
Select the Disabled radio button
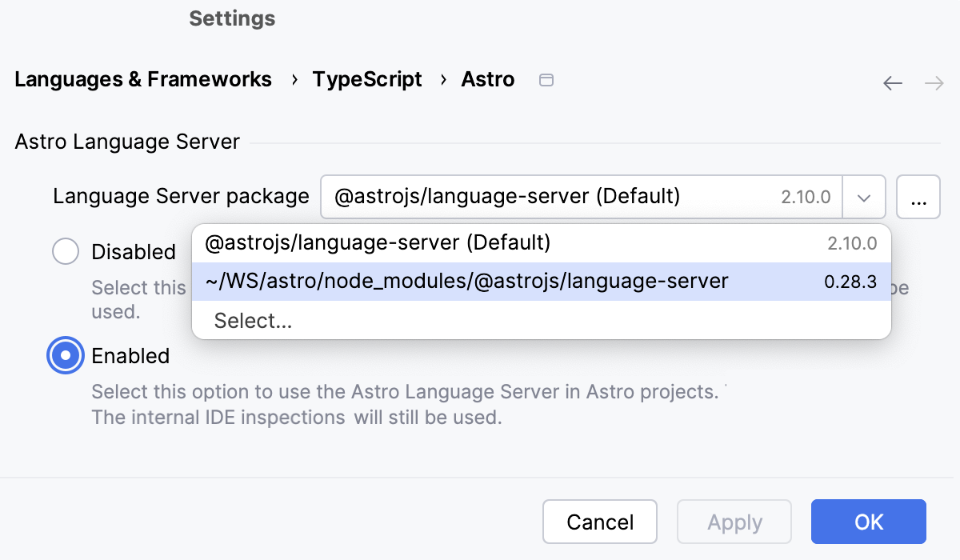tap(66, 251)
